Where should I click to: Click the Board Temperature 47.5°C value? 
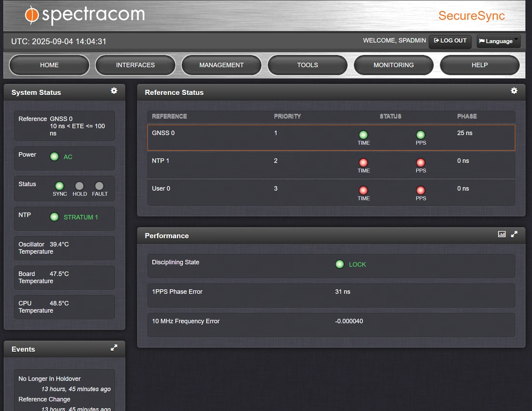pos(59,274)
